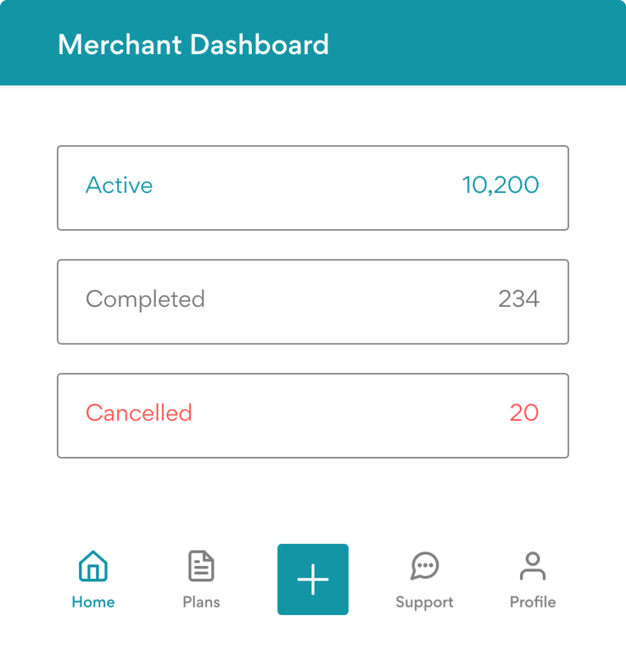
Task: Select the Profile person icon
Action: 532,566
